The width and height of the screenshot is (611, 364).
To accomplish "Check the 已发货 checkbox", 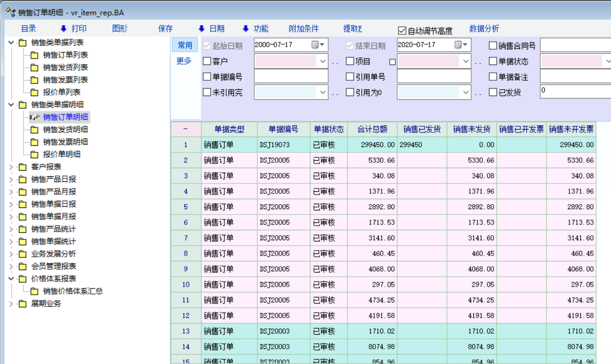I will tap(493, 92).
